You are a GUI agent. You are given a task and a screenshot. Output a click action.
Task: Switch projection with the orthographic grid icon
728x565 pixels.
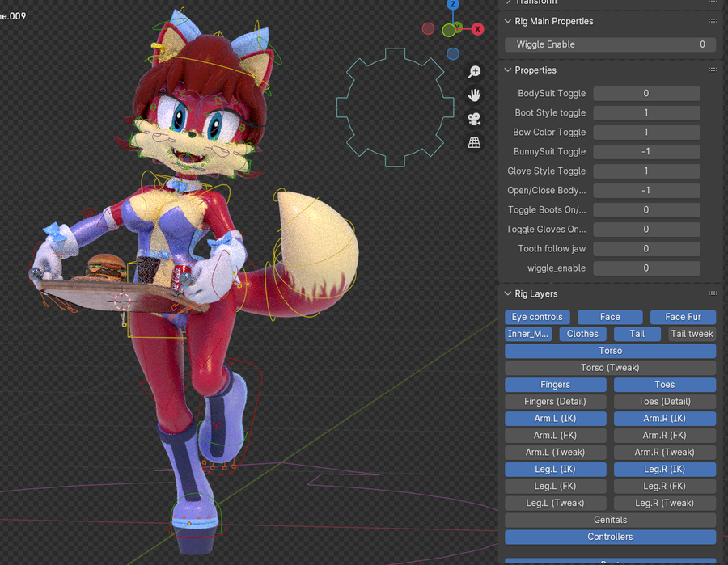tap(474, 142)
